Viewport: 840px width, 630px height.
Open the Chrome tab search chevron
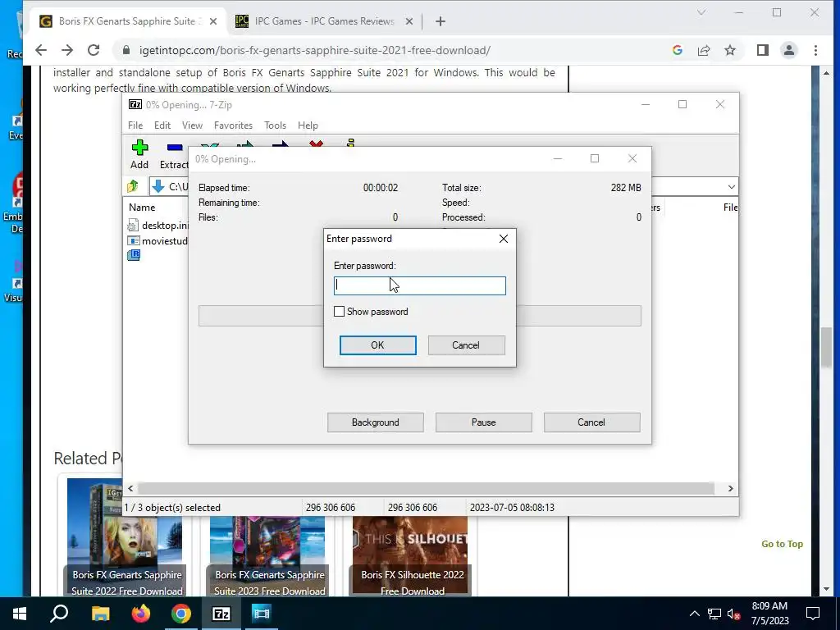tap(701, 12)
